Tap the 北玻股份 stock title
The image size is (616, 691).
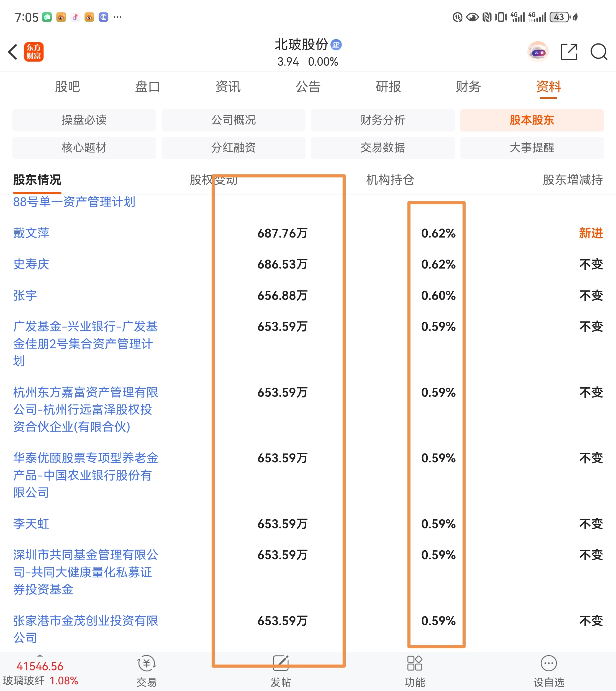(x=301, y=44)
